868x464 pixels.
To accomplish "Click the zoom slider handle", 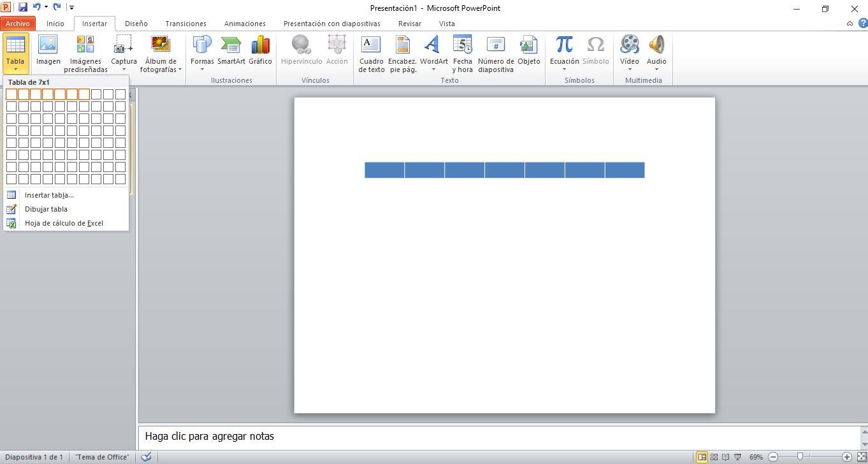I will pyautogui.click(x=800, y=457).
